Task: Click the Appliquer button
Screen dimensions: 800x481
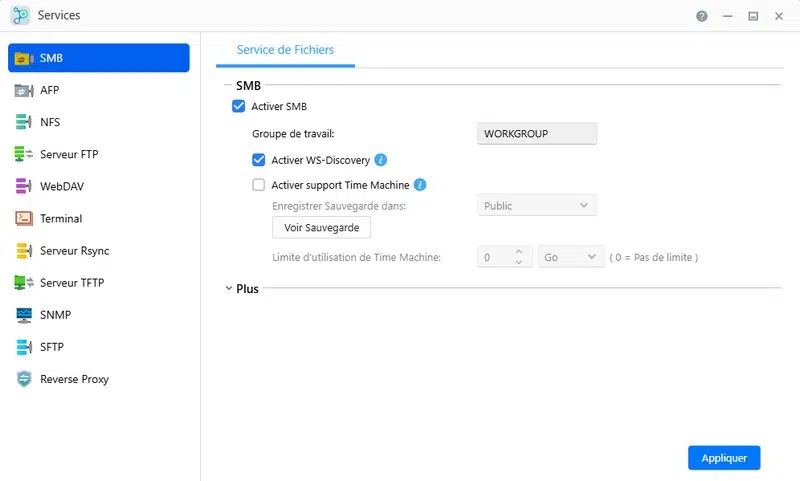Action: [x=724, y=457]
